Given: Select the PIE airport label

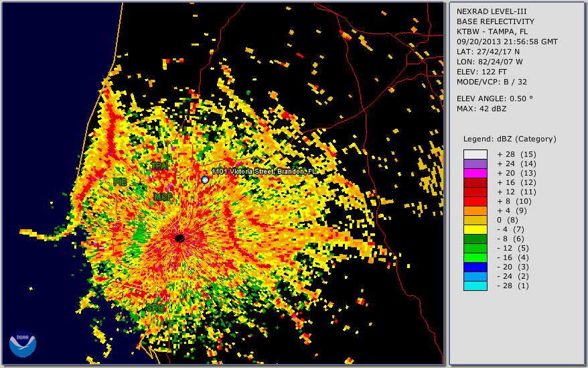Looking at the screenshot, I should 120,182.
